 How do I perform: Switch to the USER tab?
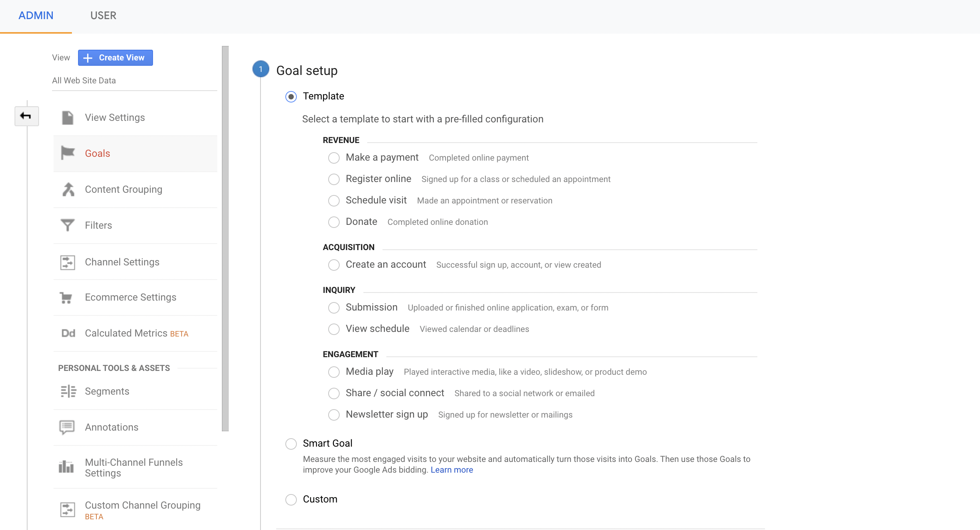coord(103,16)
